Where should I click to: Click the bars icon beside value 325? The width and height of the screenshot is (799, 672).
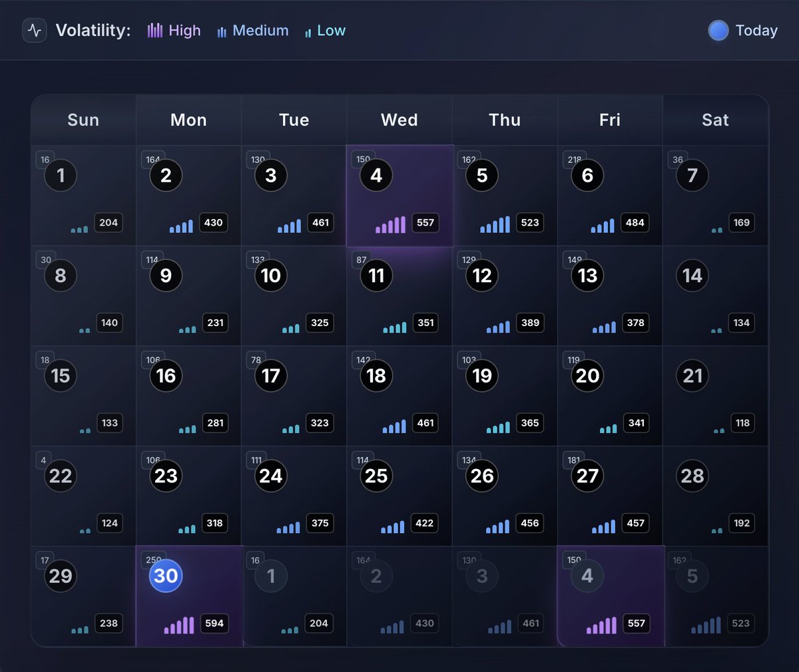(x=290, y=329)
